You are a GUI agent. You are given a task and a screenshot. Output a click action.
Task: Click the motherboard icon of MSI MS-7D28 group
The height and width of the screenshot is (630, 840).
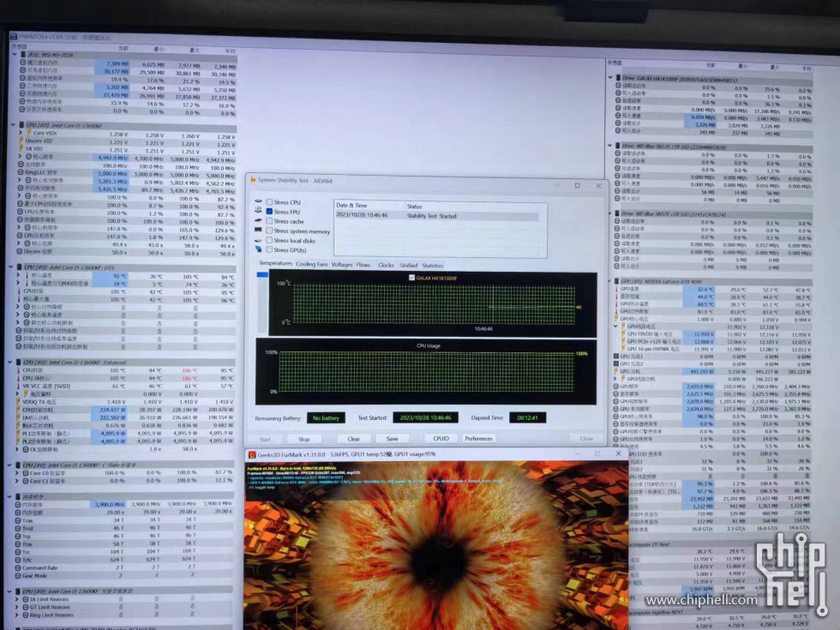tap(23, 54)
